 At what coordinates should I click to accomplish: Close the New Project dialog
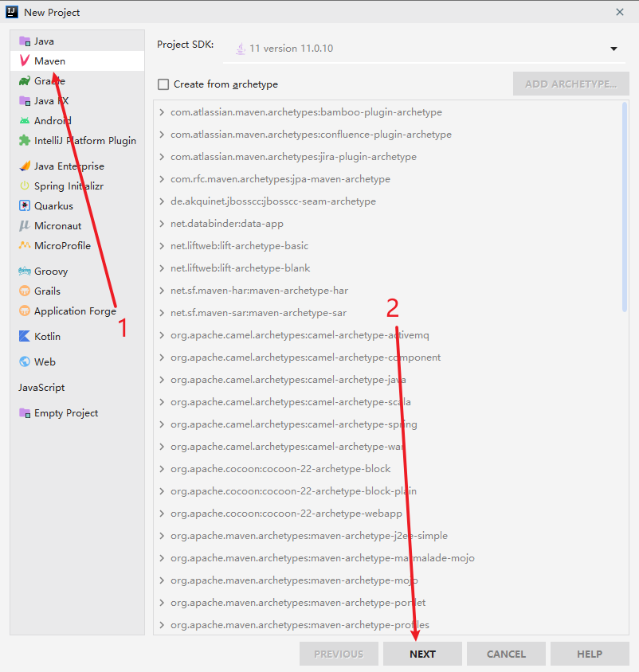(620, 12)
